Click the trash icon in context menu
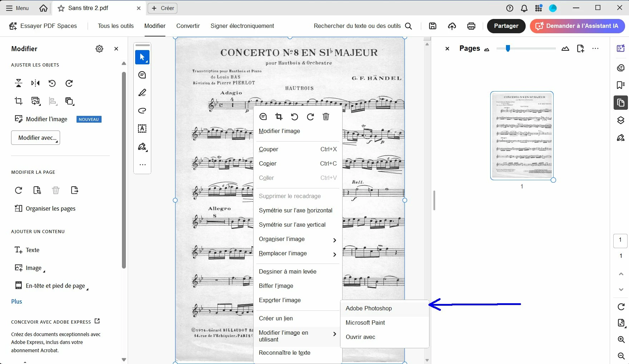The width and height of the screenshot is (629, 364). point(326,117)
